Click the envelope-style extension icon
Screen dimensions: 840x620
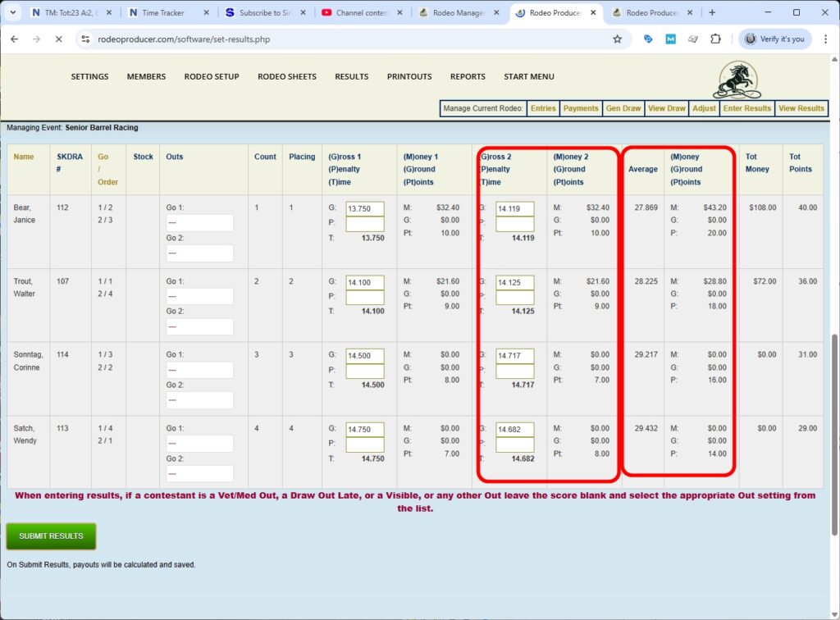[693, 39]
